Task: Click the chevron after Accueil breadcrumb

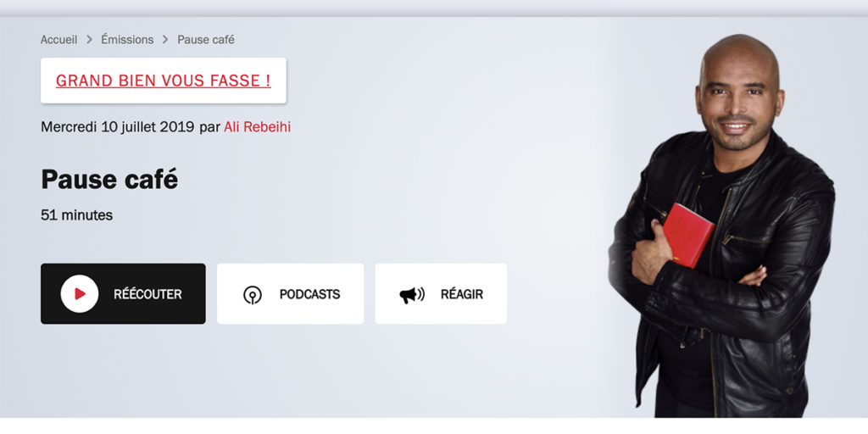Action: [89, 40]
